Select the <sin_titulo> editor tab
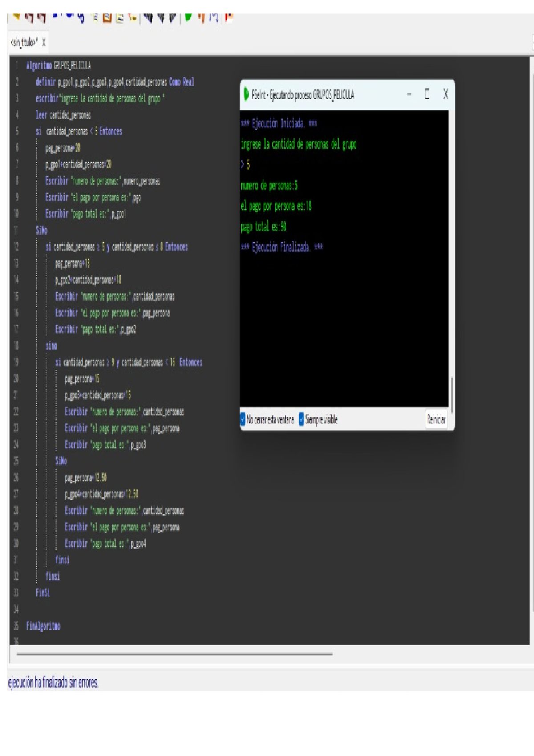534x756 pixels. tap(23, 42)
